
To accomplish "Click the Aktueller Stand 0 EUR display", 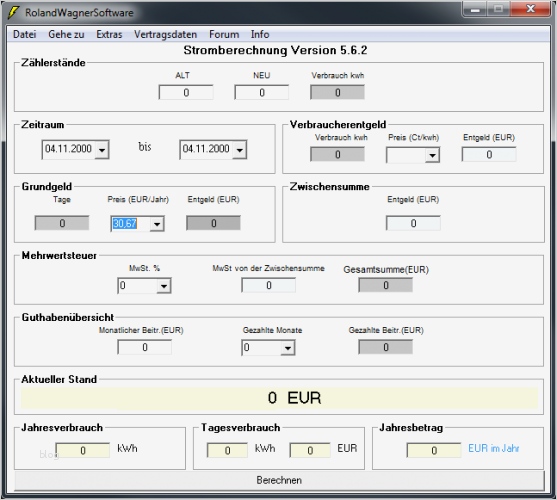I will point(279,398).
